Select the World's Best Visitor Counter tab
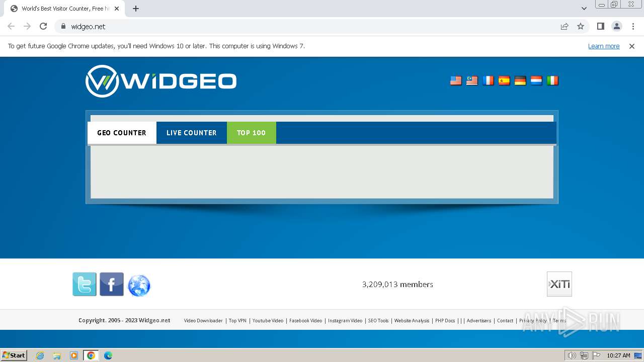This screenshot has height=362, width=644. (64, 9)
